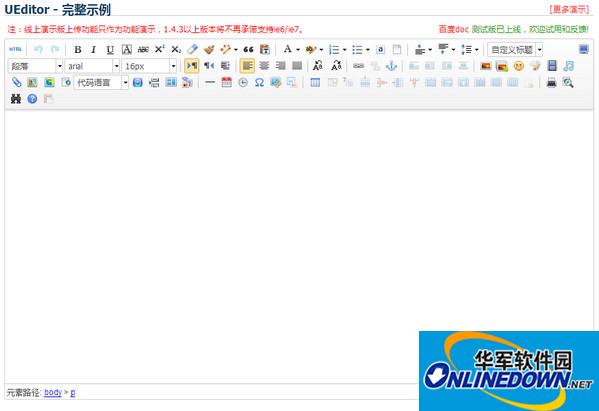This screenshot has height=411, width=599.
Task: Click the eraser remove-format icon
Action: coord(192,49)
